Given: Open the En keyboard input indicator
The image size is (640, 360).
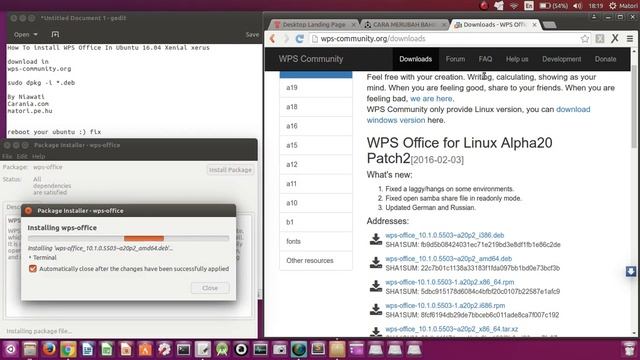Looking at the screenshot, I should tap(529, 6).
